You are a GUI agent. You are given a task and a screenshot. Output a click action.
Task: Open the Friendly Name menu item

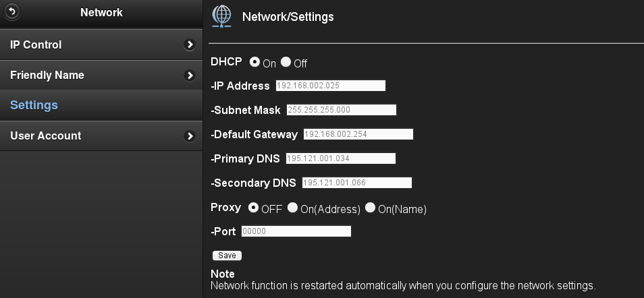pyautogui.click(x=47, y=76)
